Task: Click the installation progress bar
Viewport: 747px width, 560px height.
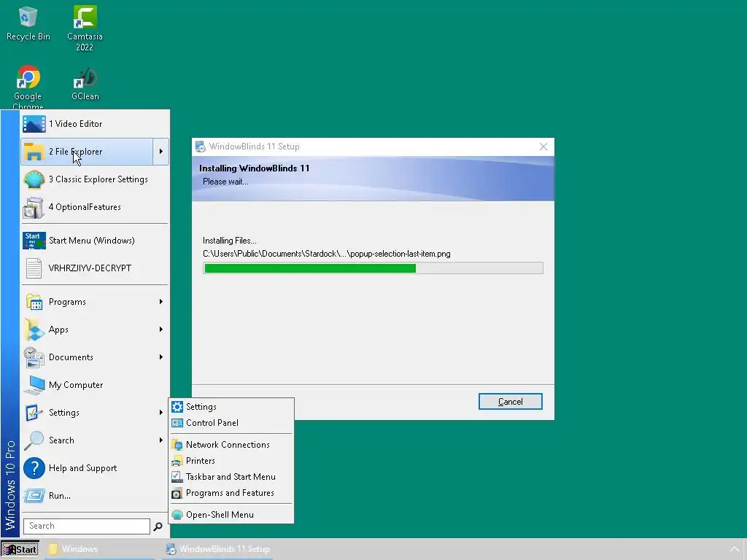Action: (373, 268)
